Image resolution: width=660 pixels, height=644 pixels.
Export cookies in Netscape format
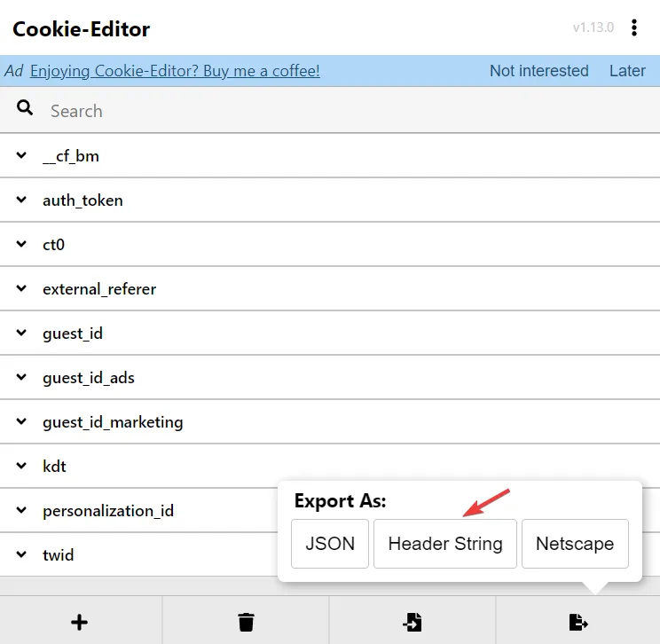coord(575,544)
